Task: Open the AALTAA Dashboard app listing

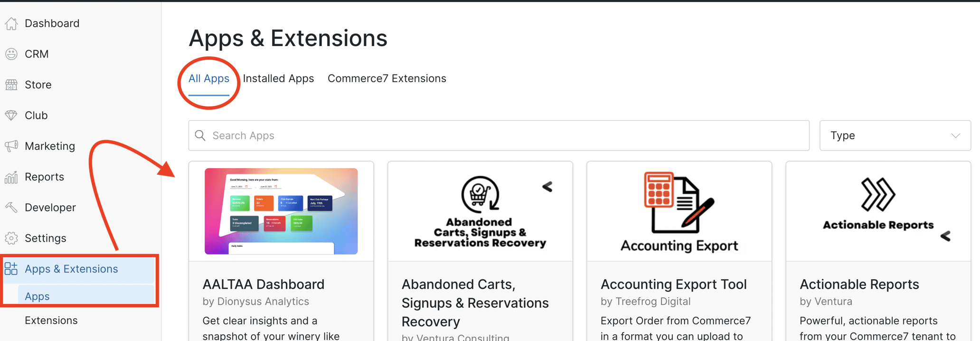Action: (x=264, y=284)
